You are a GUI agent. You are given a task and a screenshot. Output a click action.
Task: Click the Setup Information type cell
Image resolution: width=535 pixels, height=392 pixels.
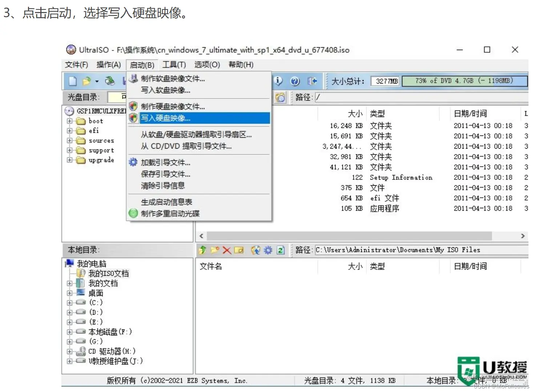click(401, 177)
